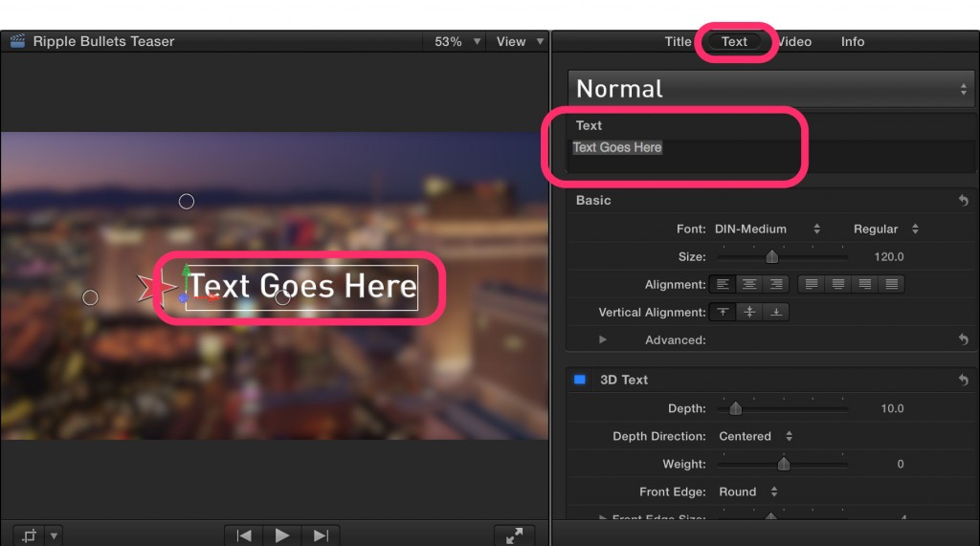Open the DIN-Medium font dropdown
The image size is (980, 546).
pyautogui.click(x=767, y=229)
